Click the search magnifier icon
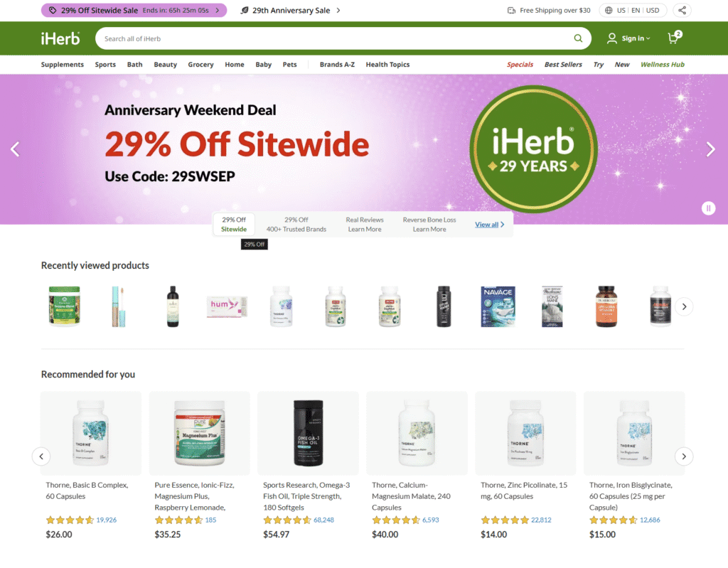728x568 pixels. pos(577,38)
